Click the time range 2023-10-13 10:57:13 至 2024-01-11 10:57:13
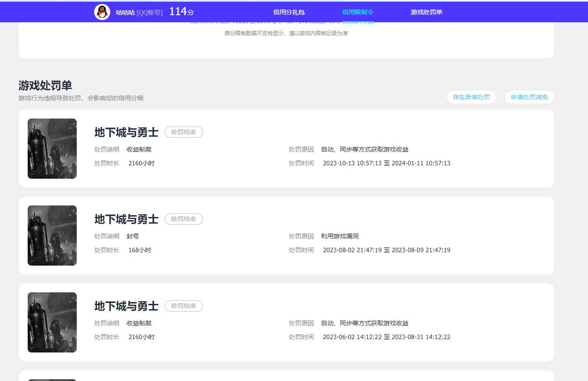588x381 pixels. click(387, 163)
